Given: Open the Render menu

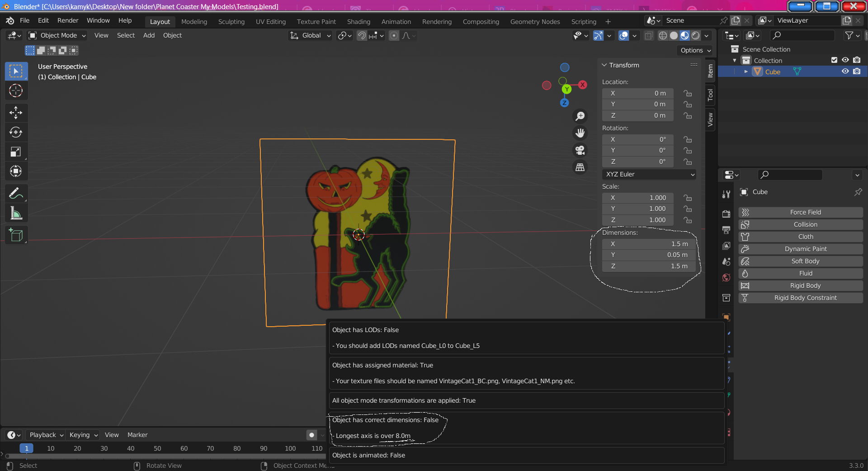Looking at the screenshot, I should pos(68,20).
